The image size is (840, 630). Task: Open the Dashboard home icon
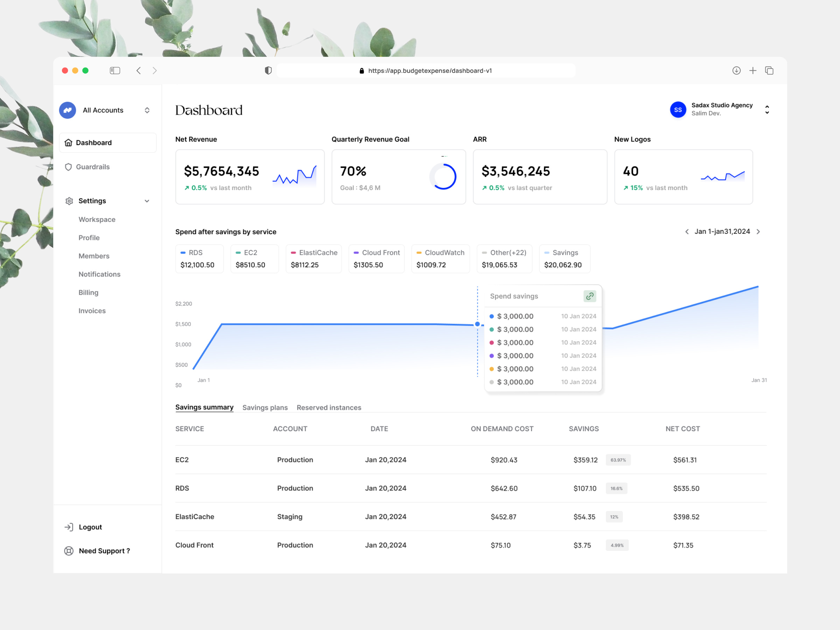(69, 142)
